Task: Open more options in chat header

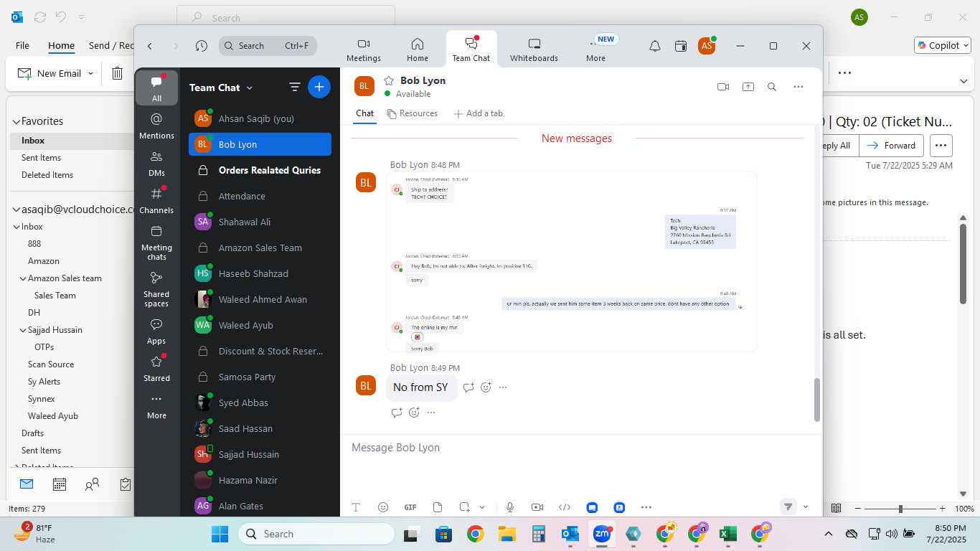Action: [x=798, y=87]
